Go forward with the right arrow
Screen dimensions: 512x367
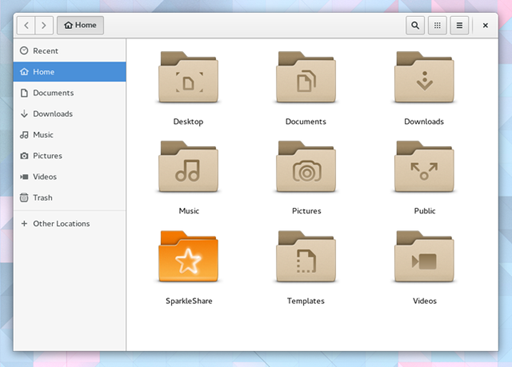click(44, 25)
